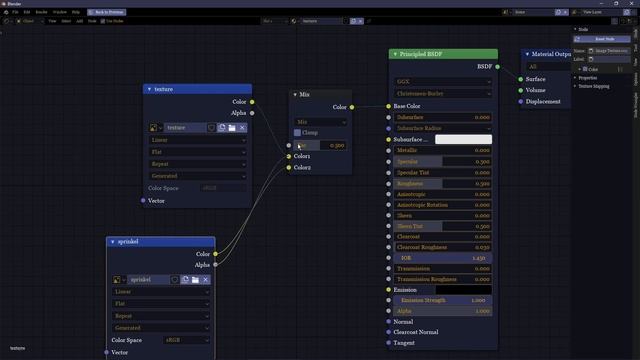Click the Blender logo menu icon
Image resolution: width=640 pixels, height=360 pixels.
click(x=6, y=12)
